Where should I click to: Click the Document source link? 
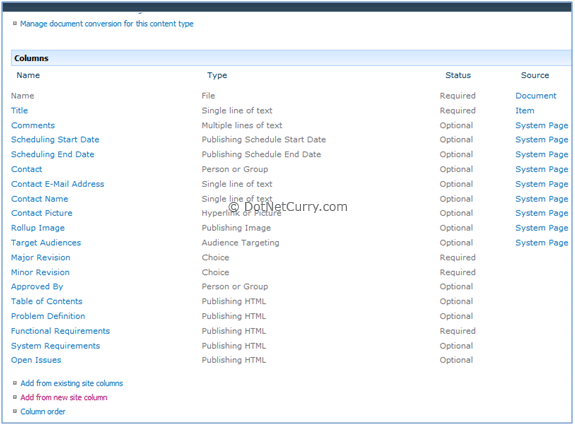click(x=536, y=96)
